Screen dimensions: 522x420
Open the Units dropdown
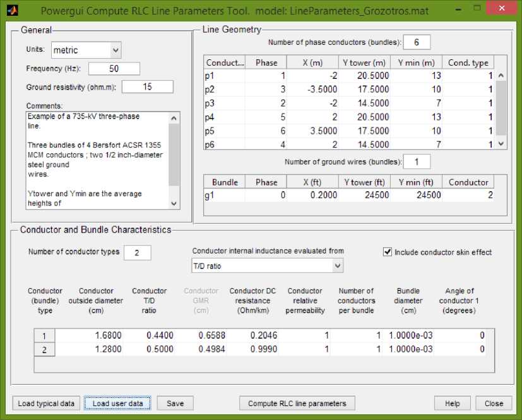(86, 50)
